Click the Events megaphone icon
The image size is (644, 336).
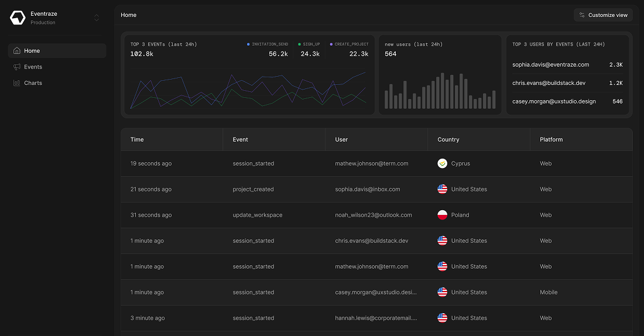(17, 67)
